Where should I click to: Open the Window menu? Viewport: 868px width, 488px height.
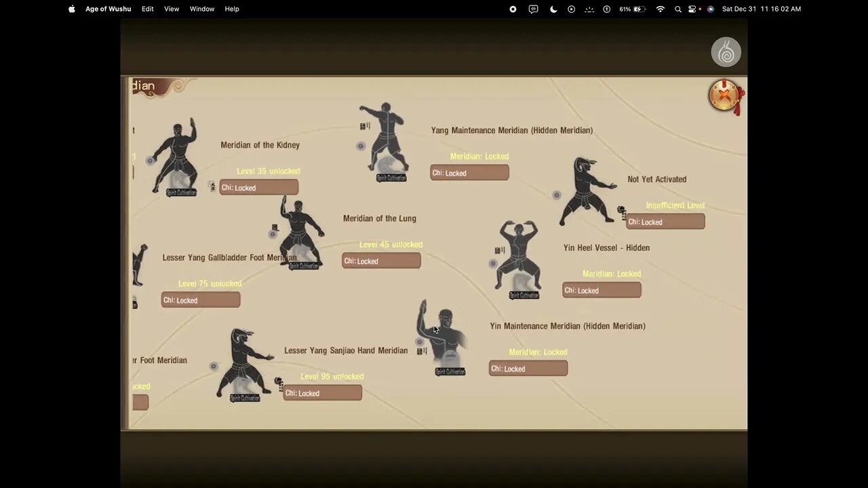202,9
